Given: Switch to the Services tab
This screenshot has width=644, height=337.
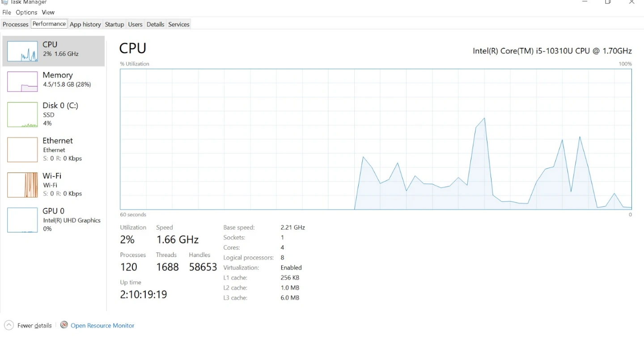Looking at the screenshot, I should tap(179, 25).
